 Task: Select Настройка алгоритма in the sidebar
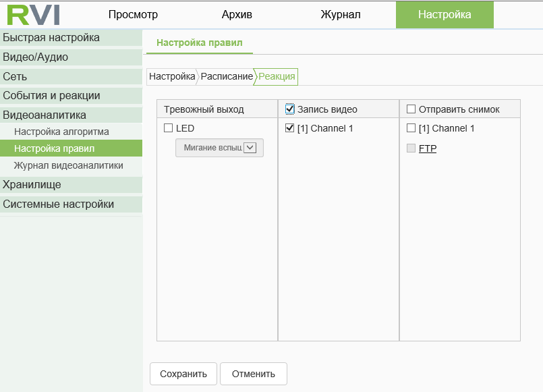click(x=61, y=132)
